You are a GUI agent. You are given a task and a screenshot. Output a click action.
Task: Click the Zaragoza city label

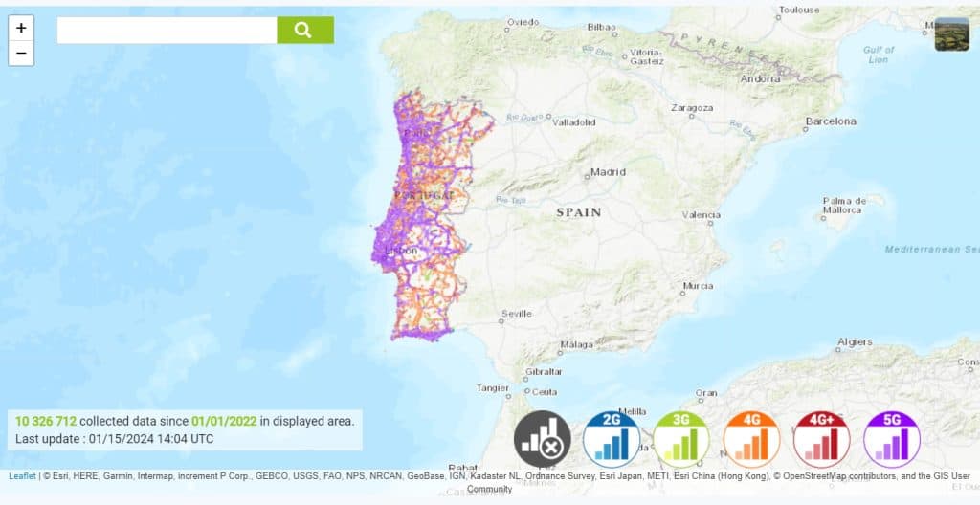692,108
